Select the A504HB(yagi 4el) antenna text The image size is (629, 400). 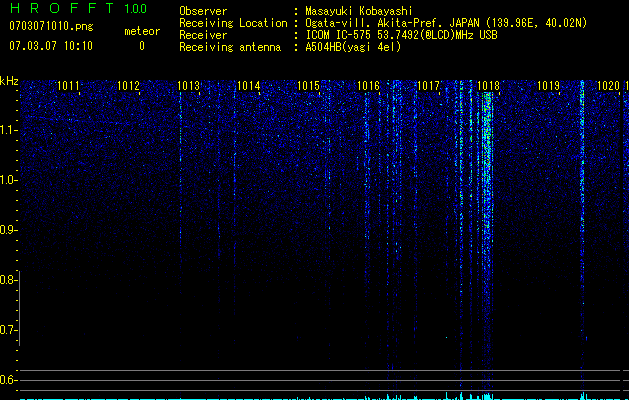[x=353, y=47]
